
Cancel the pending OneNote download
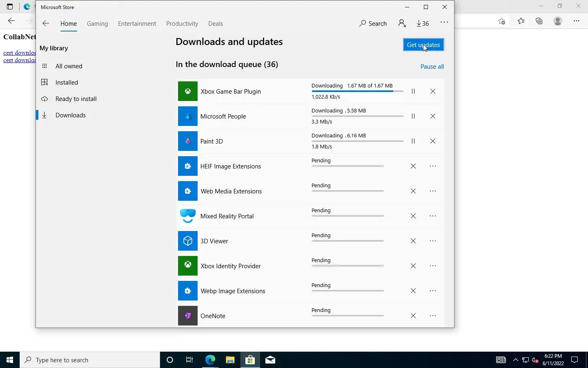pos(413,316)
